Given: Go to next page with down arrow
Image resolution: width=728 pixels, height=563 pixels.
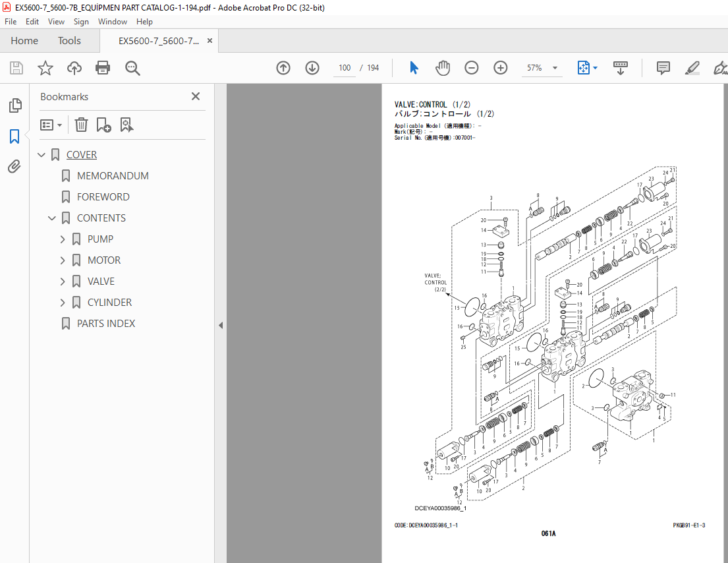Looking at the screenshot, I should (312, 68).
